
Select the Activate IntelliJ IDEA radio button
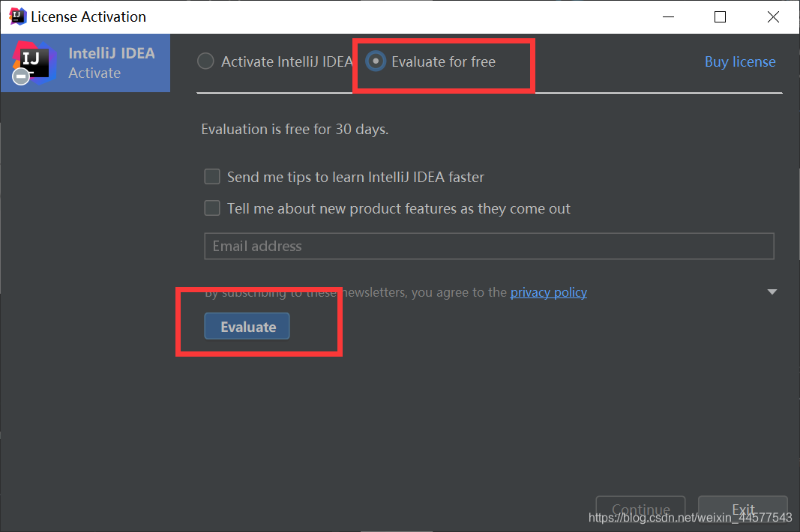click(x=205, y=61)
